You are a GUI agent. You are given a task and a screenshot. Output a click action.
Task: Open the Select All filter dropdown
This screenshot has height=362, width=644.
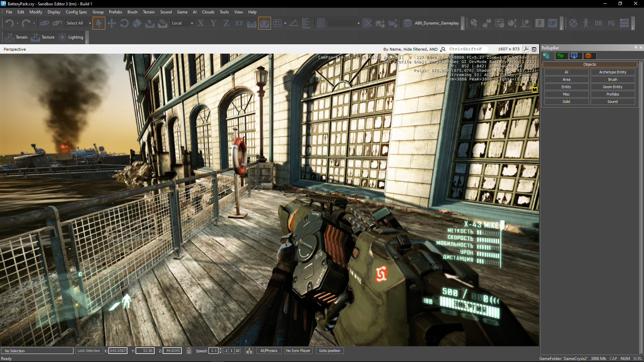(x=90, y=23)
